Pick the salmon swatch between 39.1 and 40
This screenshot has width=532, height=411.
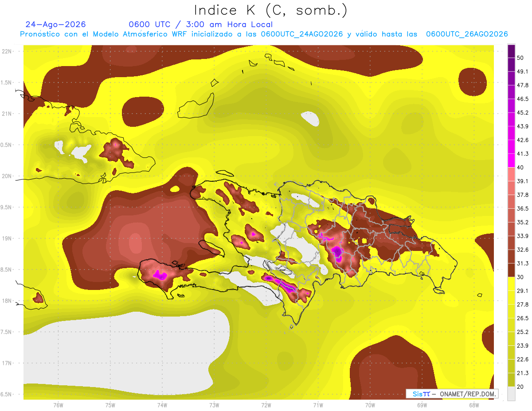(511, 174)
